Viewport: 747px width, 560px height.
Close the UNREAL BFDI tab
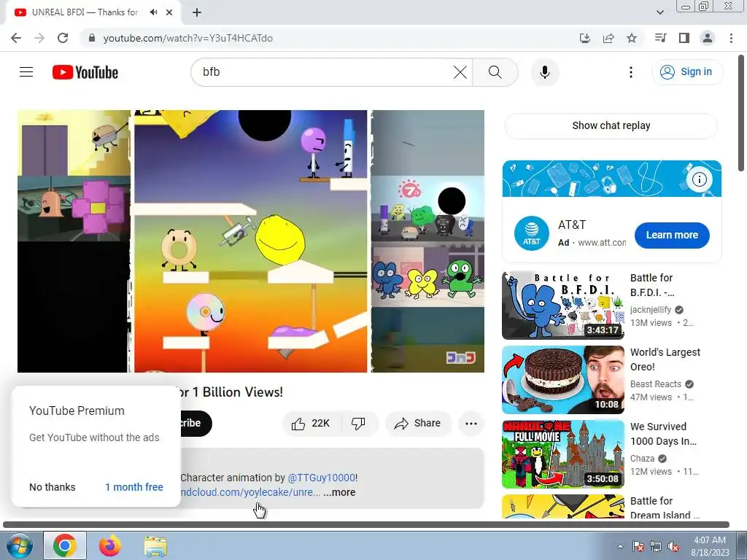pos(169,12)
